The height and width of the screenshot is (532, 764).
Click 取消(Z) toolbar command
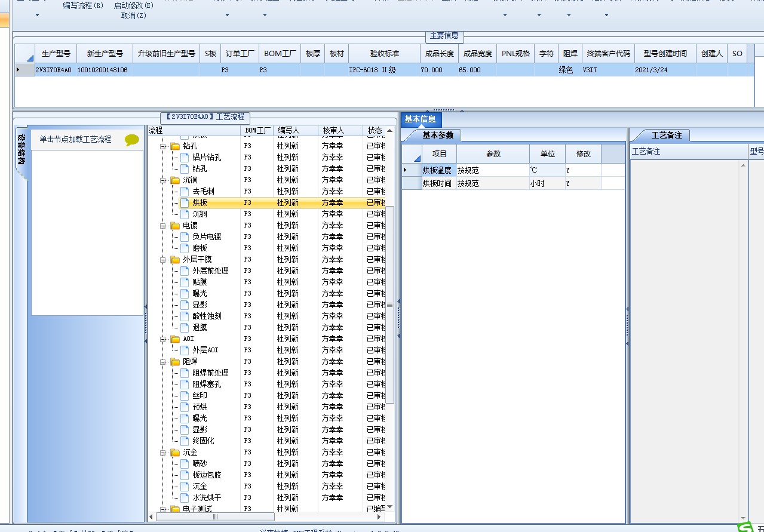pos(133,16)
